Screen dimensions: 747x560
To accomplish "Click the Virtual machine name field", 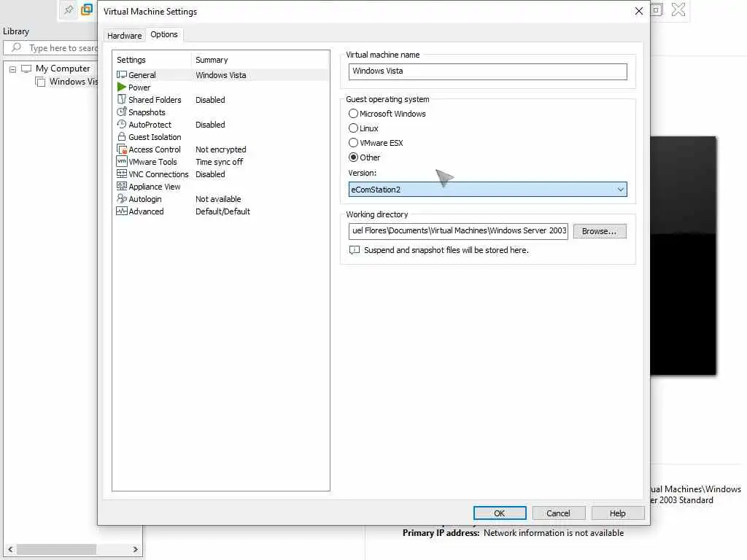I will (x=487, y=71).
